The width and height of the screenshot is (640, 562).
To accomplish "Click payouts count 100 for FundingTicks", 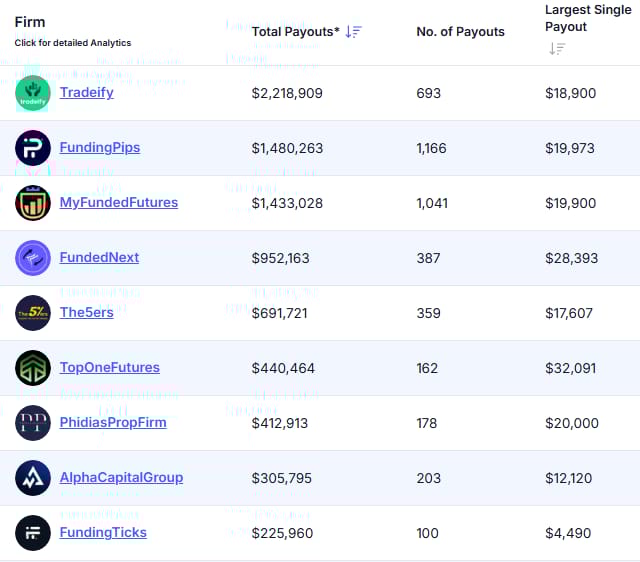I will (427, 533).
